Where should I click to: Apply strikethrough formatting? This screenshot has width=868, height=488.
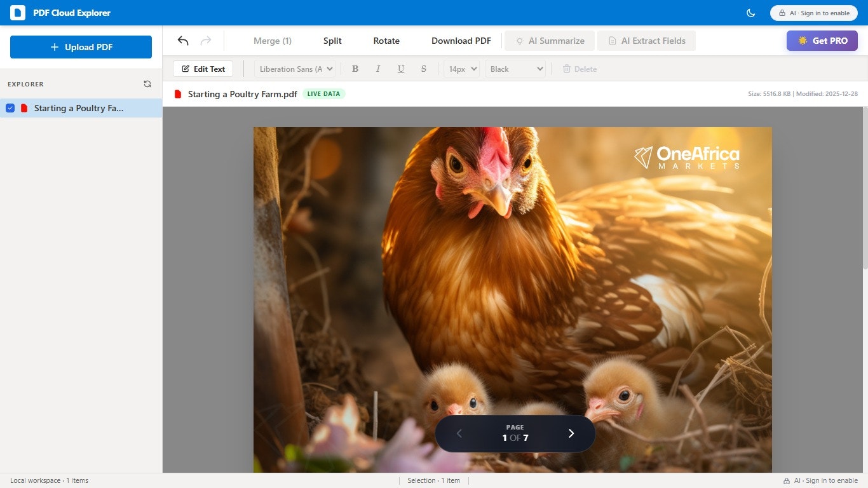click(423, 69)
